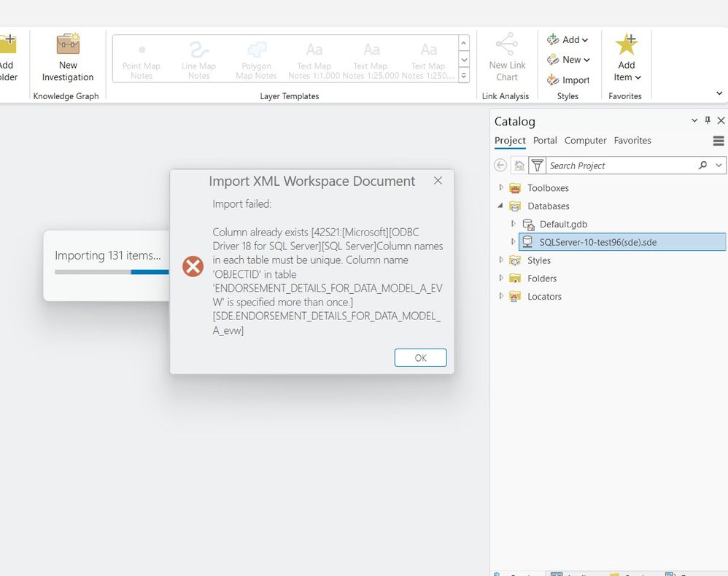Close the Catalog pane
The image size is (728, 576).
click(721, 120)
